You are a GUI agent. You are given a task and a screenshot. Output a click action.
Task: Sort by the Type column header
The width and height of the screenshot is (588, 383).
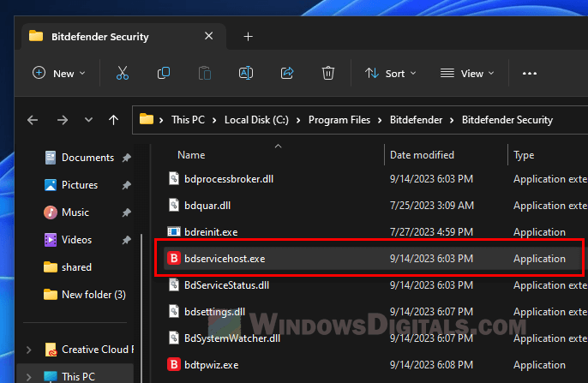pyautogui.click(x=524, y=155)
